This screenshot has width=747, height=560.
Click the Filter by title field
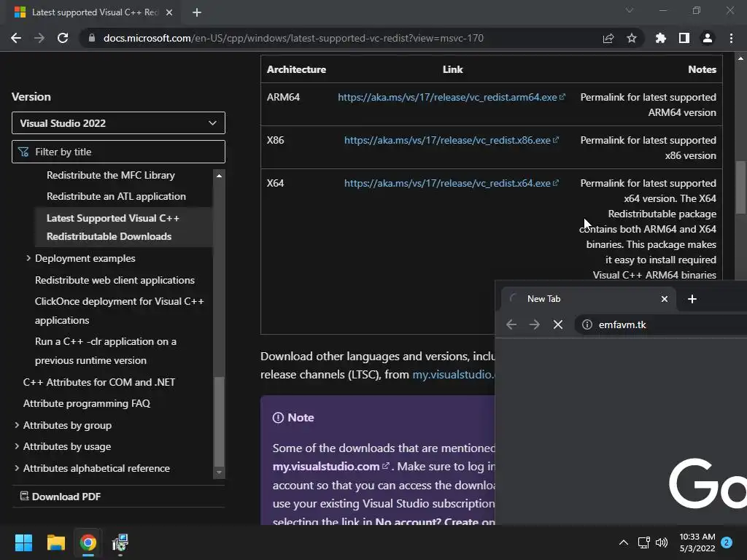(118, 152)
